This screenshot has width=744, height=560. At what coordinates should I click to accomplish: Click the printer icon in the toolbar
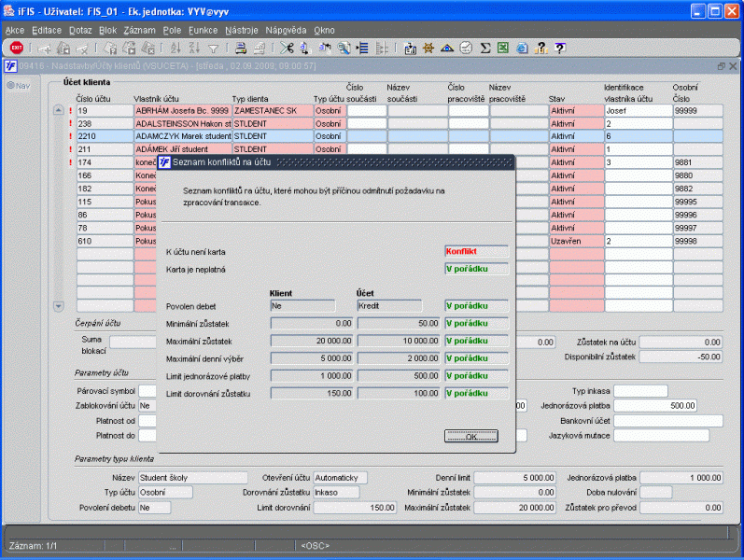click(x=241, y=48)
